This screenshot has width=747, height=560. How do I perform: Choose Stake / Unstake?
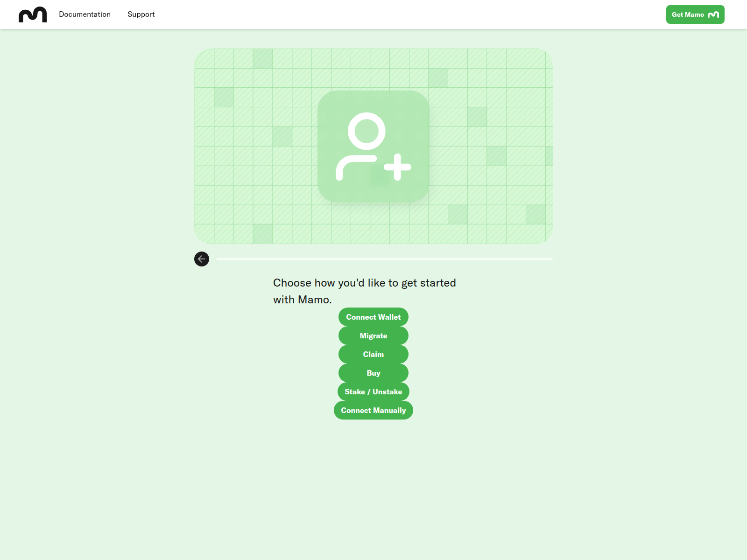[x=373, y=392]
